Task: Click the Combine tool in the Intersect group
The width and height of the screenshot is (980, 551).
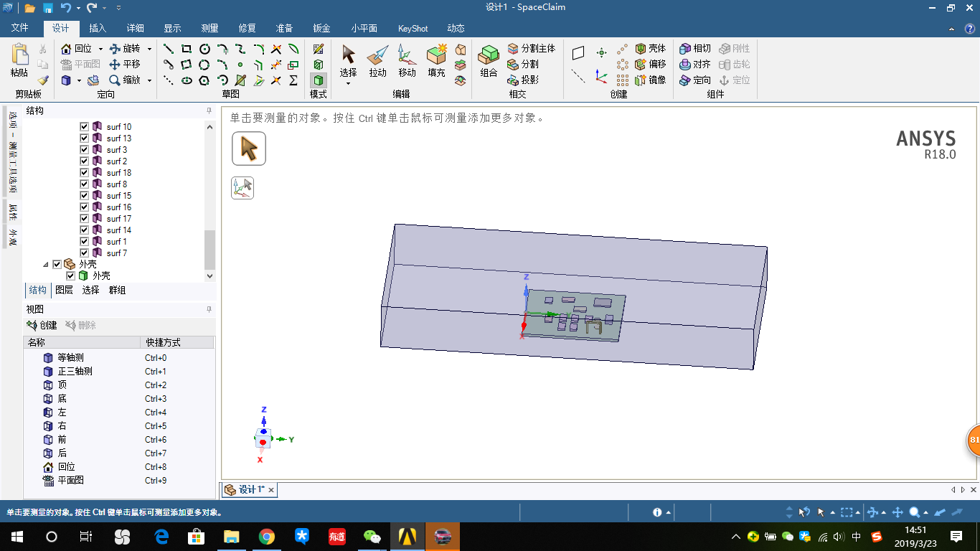Action: tap(488, 63)
